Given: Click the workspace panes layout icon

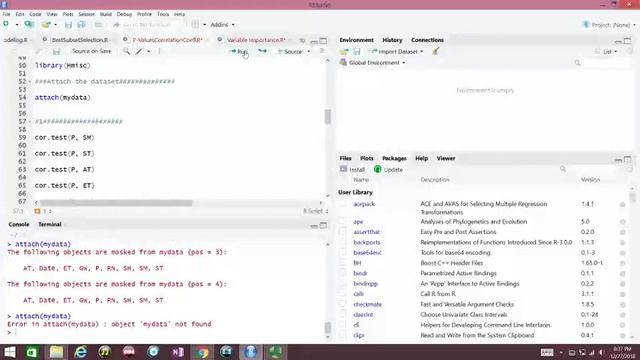Looking at the screenshot, I should [196, 24].
